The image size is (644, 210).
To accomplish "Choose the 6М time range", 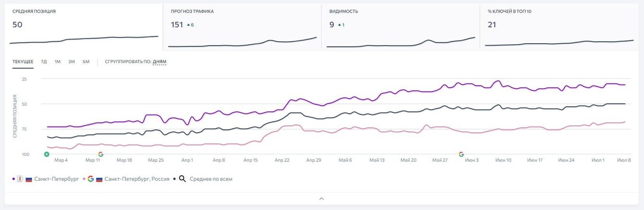I will pos(86,62).
